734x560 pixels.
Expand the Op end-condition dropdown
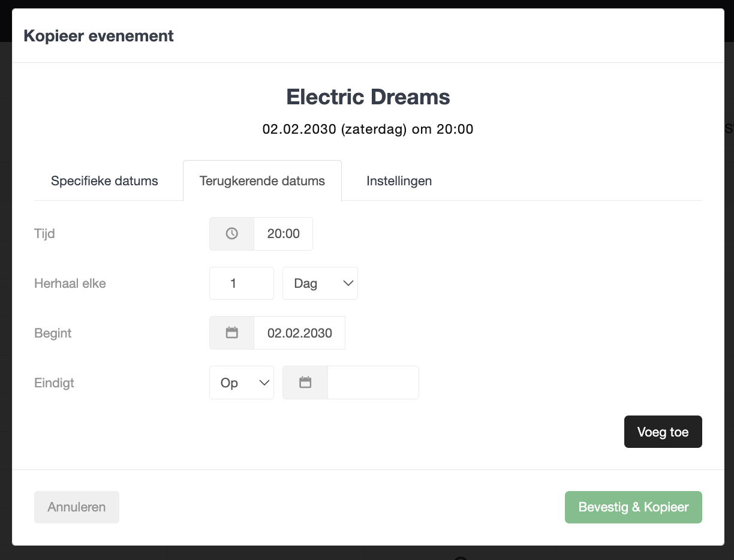(x=242, y=383)
